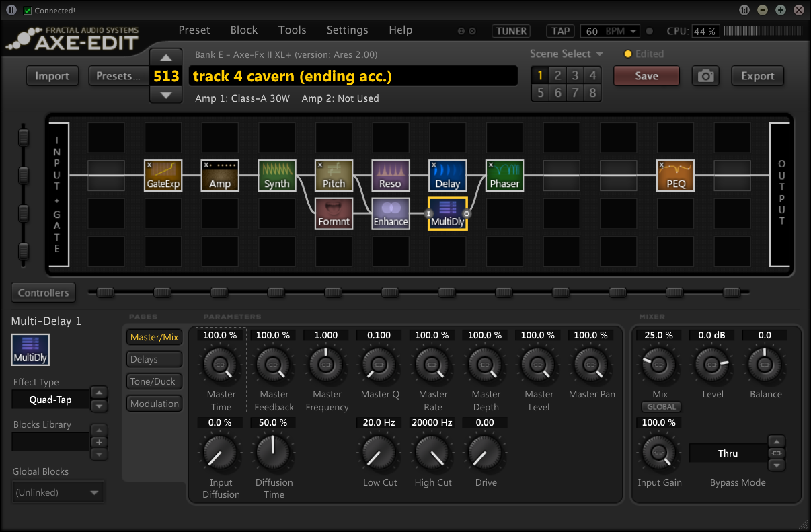This screenshot has width=811, height=532.
Task: Click the Mix knob
Action: (660, 364)
